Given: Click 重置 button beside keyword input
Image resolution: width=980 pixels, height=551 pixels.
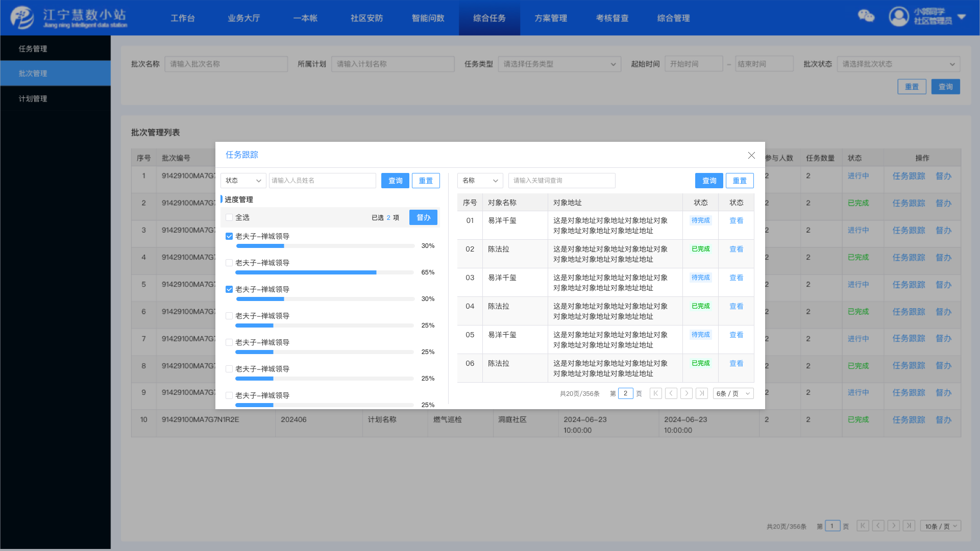Looking at the screenshot, I should pos(740,181).
